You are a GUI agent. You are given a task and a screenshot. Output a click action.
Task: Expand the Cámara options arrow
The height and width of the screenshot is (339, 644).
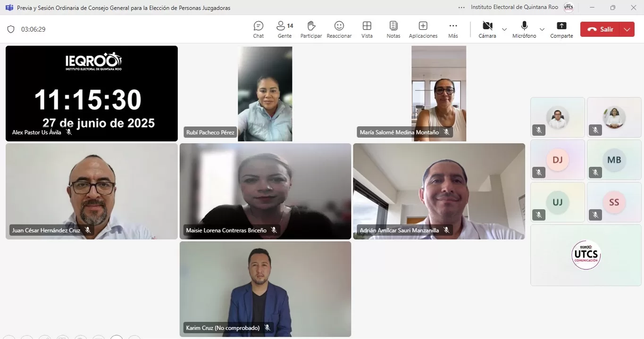(504, 29)
